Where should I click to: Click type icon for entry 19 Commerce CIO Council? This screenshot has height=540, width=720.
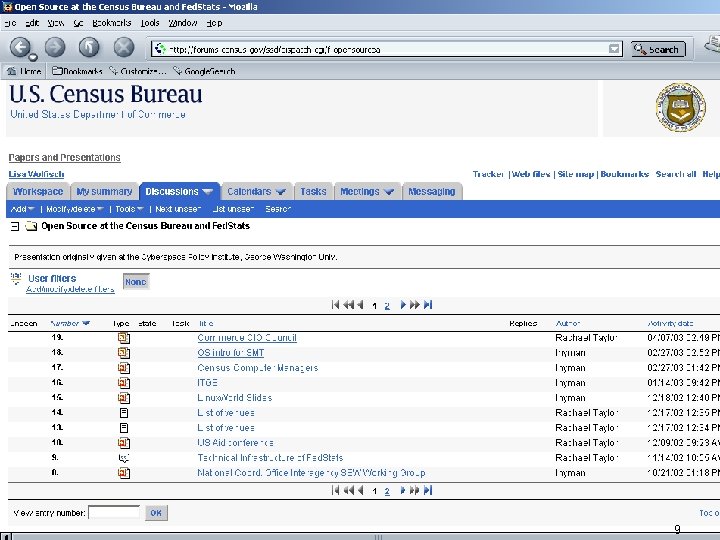click(x=124, y=338)
